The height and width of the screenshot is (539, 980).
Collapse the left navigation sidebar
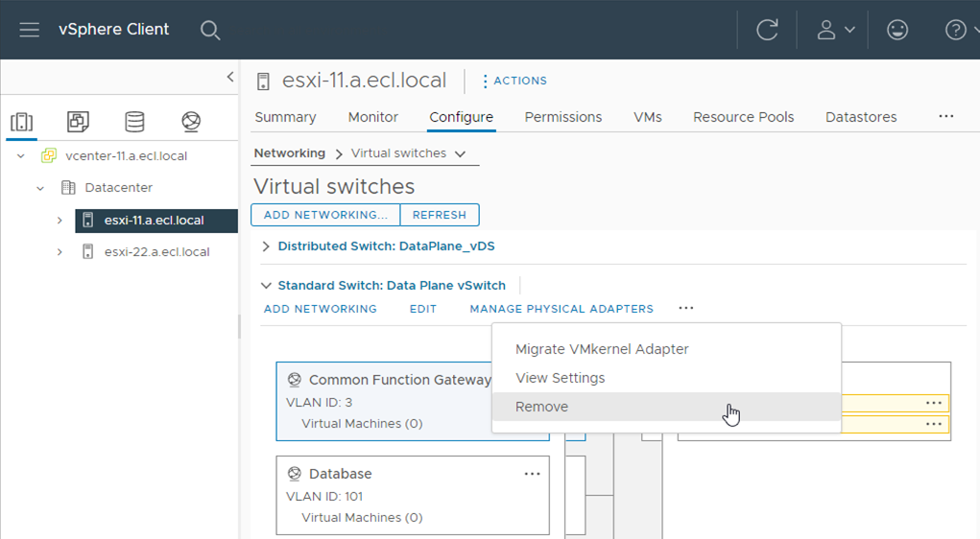[x=229, y=77]
